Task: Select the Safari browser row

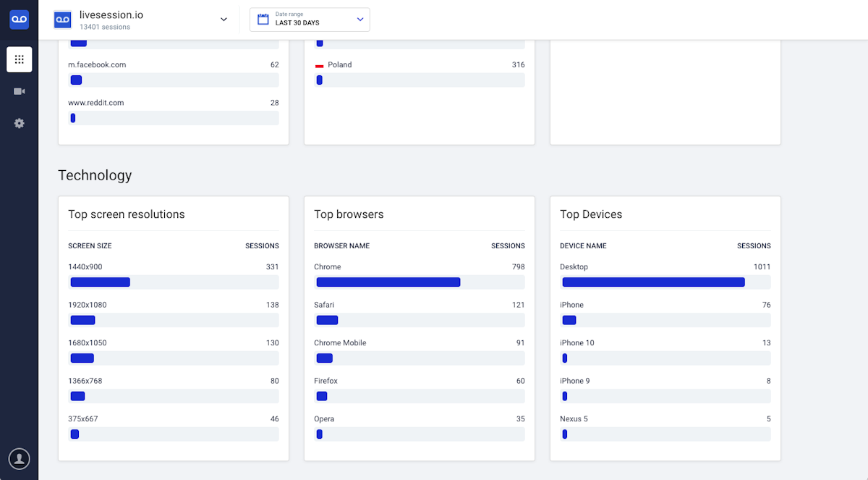Action: click(420, 313)
